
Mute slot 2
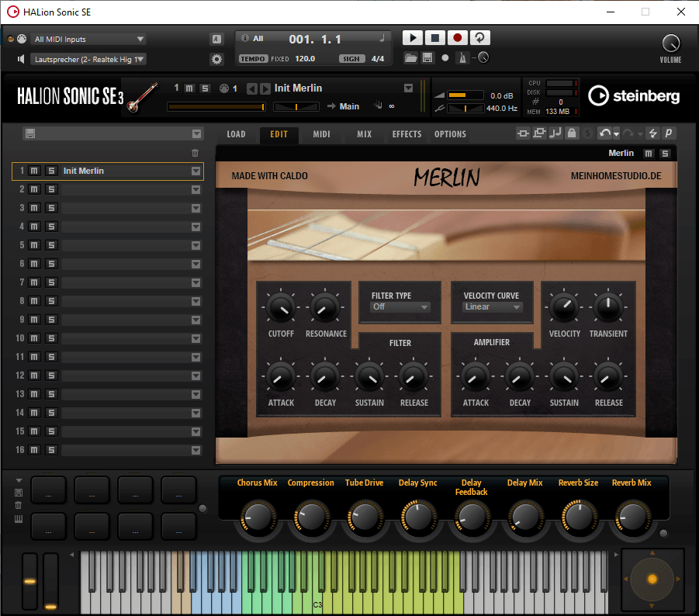coord(34,189)
